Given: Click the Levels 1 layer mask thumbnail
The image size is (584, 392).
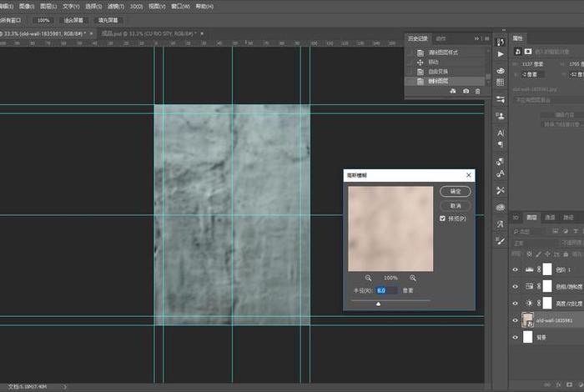Looking at the screenshot, I should [x=547, y=269].
